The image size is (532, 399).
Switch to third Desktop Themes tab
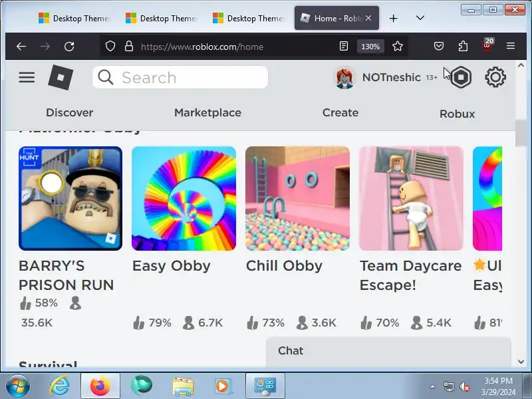(249, 18)
